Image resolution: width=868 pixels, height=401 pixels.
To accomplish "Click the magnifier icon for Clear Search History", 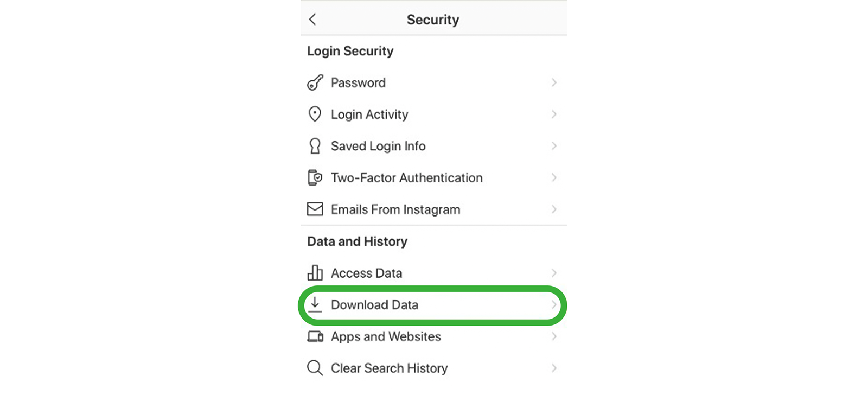I will 315,368.
